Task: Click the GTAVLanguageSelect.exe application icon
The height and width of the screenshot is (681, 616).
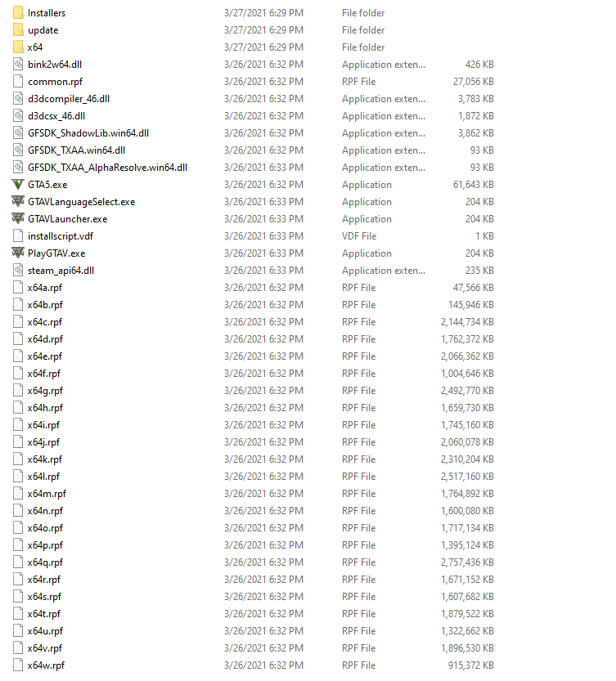Action: click(18, 201)
